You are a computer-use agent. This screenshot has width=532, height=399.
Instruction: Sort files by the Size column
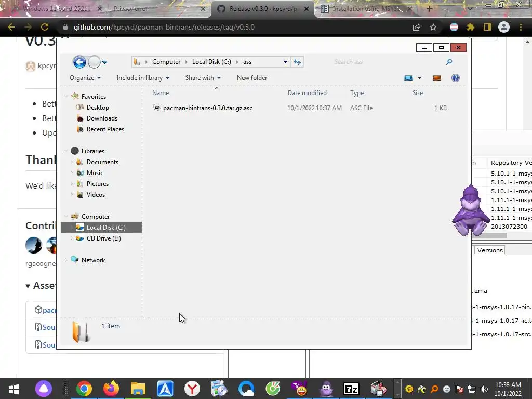pos(418,93)
